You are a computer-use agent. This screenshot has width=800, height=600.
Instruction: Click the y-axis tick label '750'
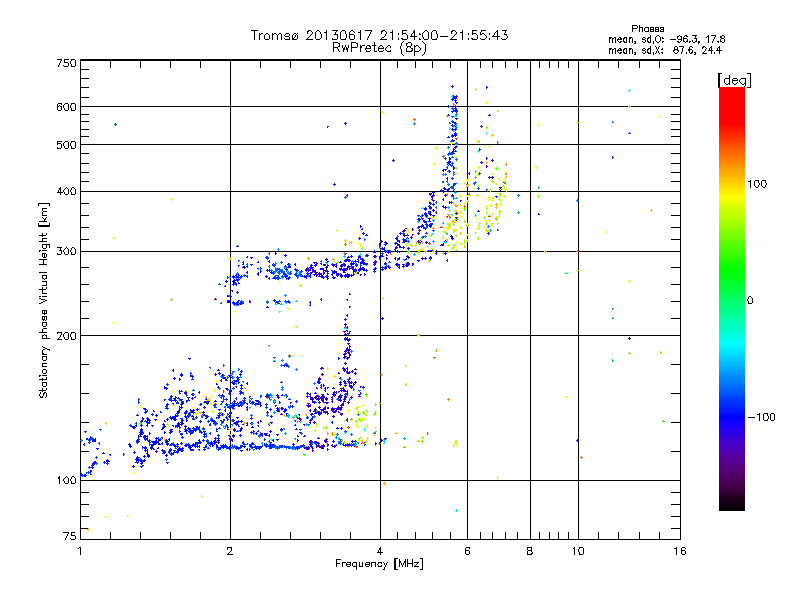[66, 63]
